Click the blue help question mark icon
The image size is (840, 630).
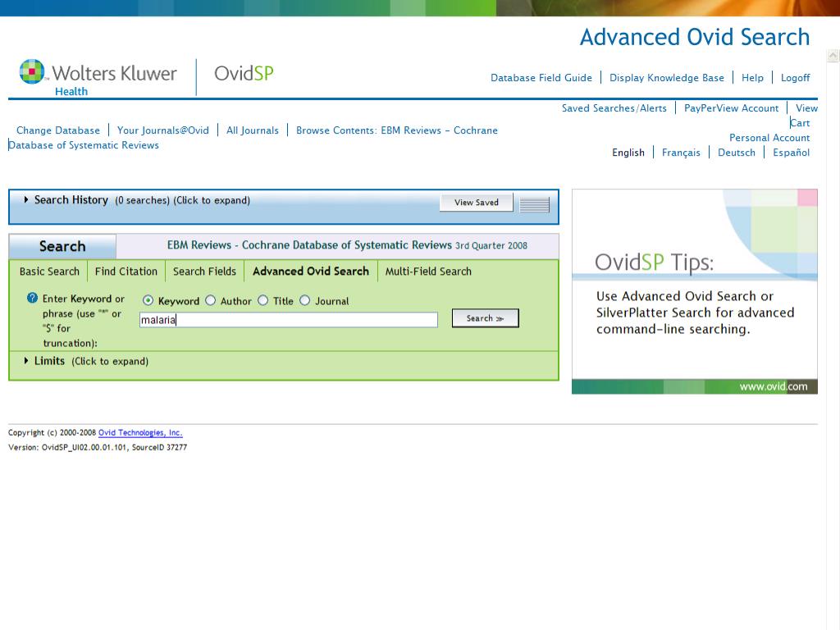(32, 298)
